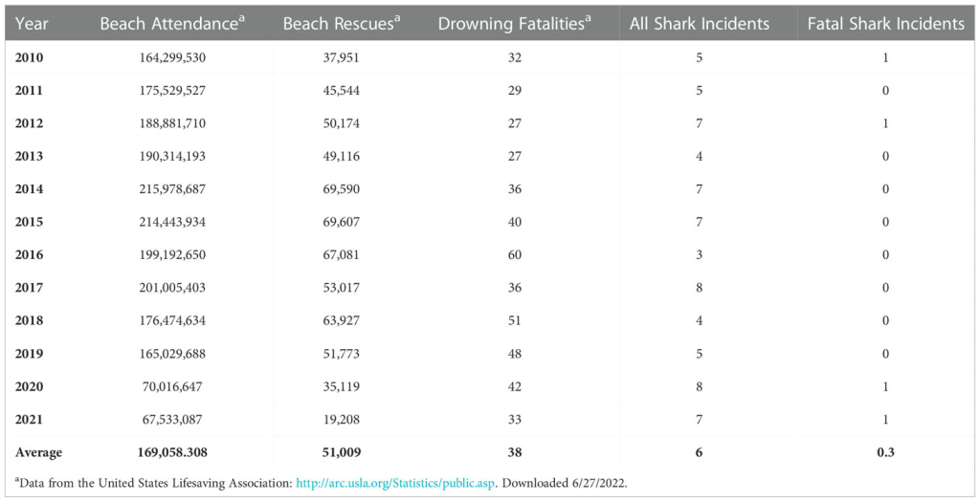Click the All Shark Incidents header
Viewport: 980px width, 502px height.
pos(699,24)
